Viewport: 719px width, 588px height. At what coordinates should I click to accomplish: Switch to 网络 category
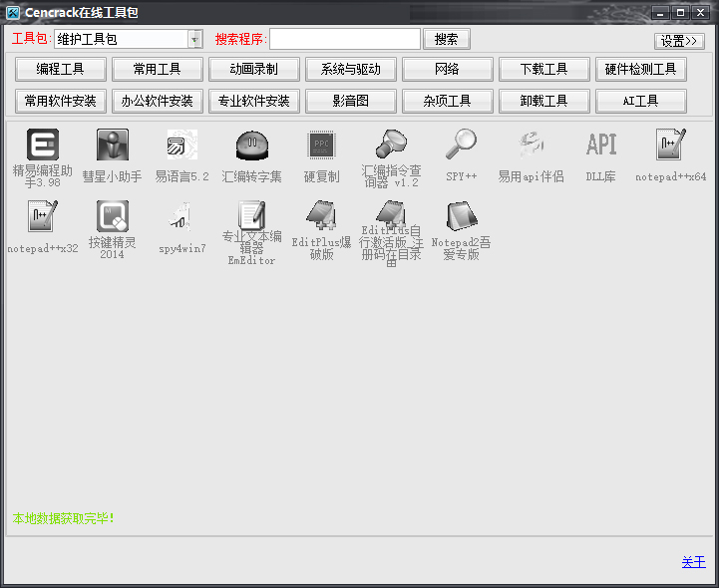[x=448, y=69]
